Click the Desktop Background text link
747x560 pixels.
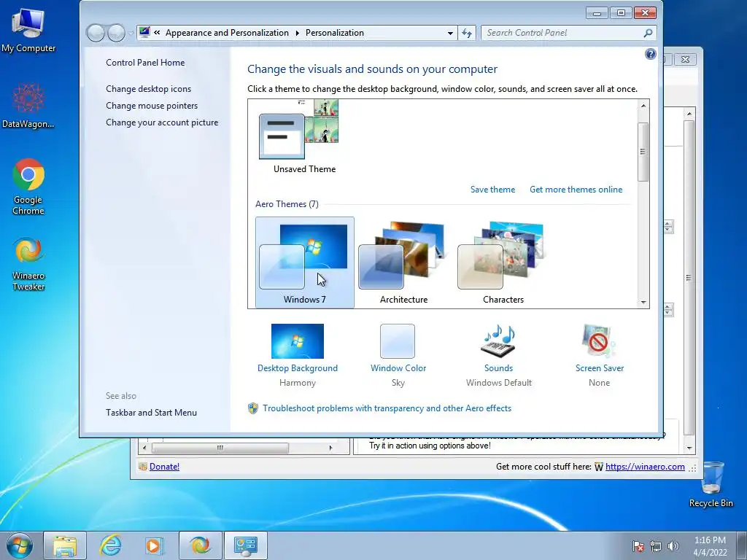tap(298, 368)
